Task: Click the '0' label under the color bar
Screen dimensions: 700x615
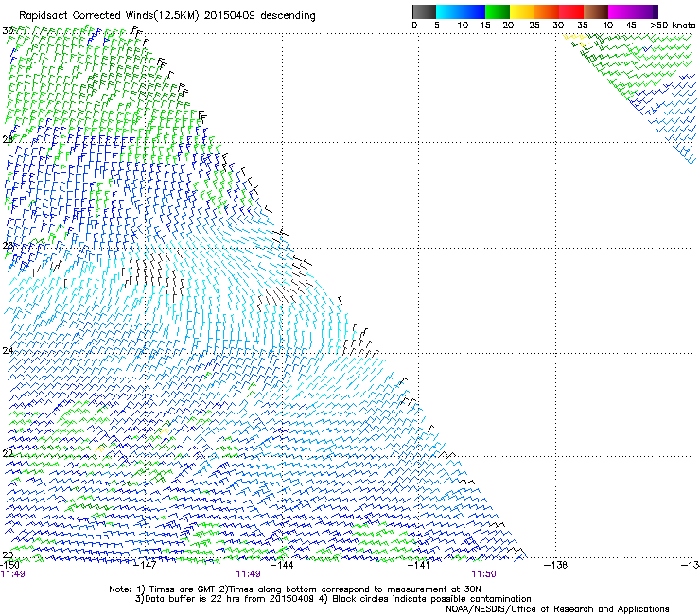Action: [414, 25]
